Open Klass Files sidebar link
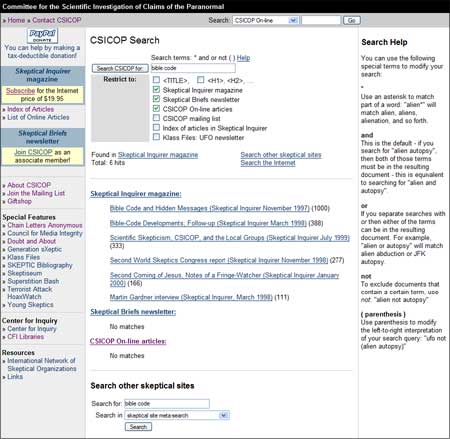Viewport: 450px width, 439px height. (x=24, y=257)
